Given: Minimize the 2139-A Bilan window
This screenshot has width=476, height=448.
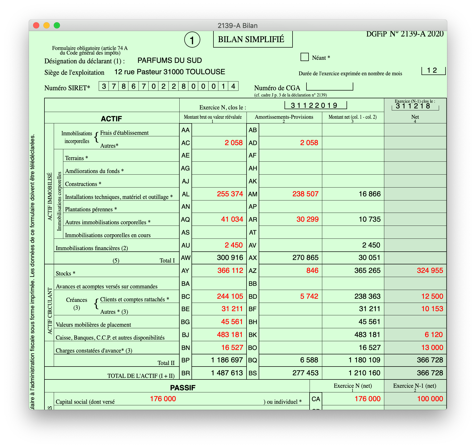Looking at the screenshot, I should coord(47,25).
